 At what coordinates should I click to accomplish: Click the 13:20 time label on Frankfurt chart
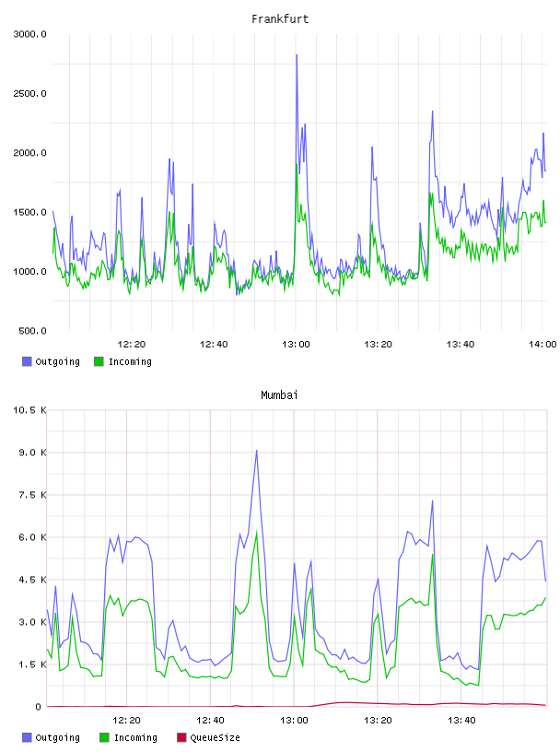379,345
